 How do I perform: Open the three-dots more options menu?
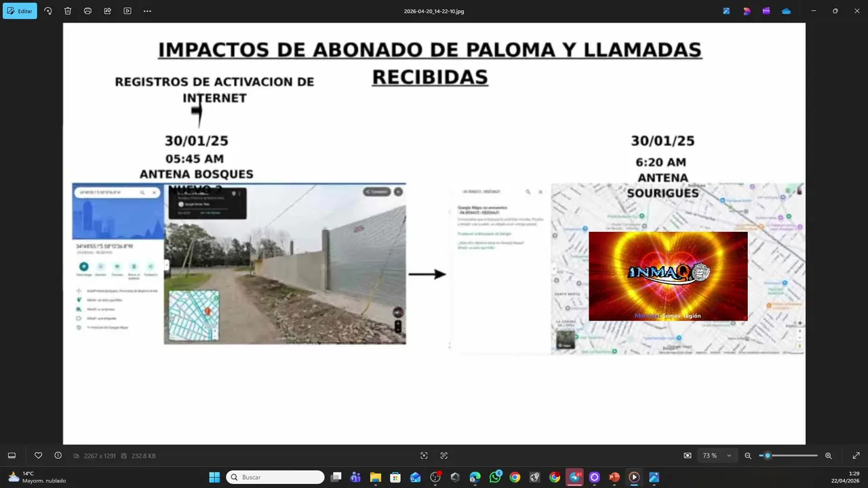click(x=147, y=11)
